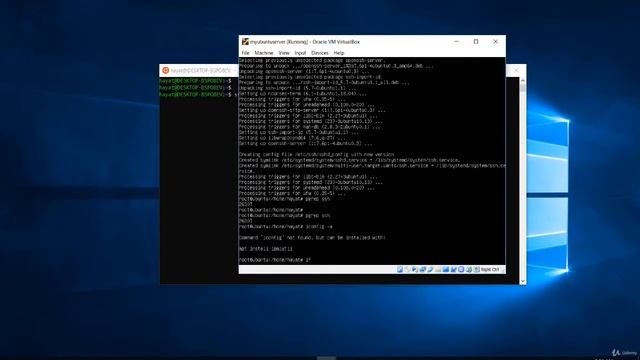The height and width of the screenshot is (360, 640).
Task: Click the 'Command ifconfig not found' message line
Action: (x=312, y=238)
